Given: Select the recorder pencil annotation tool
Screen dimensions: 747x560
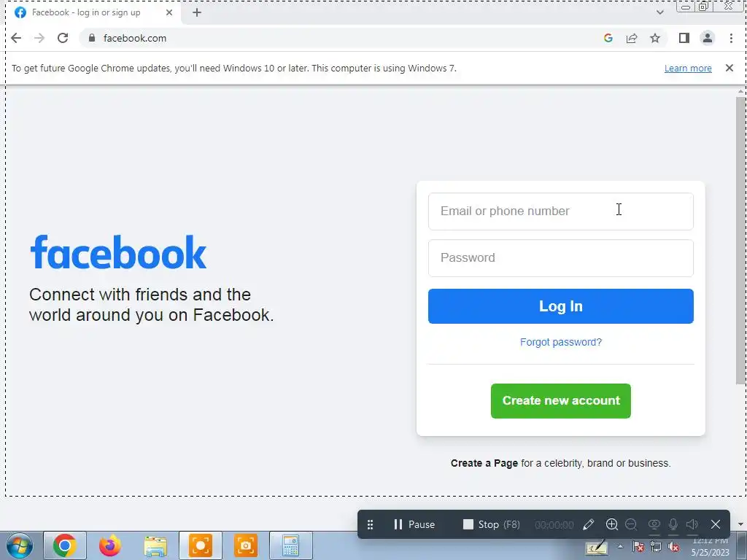Looking at the screenshot, I should click(589, 525).
